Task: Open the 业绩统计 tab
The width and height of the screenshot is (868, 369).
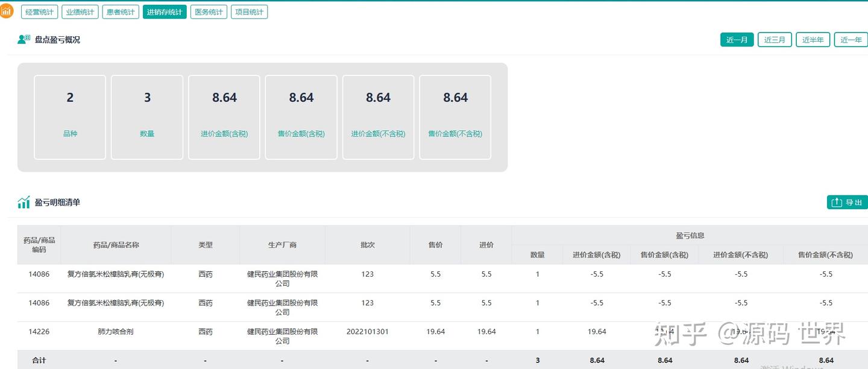Action: pyautogui.click(x=80, y=11)
